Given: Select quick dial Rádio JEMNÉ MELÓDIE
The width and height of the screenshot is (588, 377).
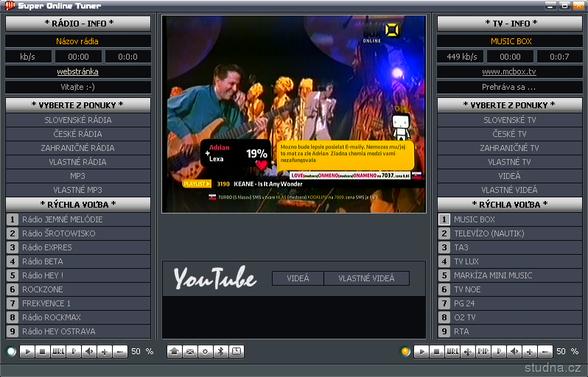Looking at the screenshot, I should point(78,219).
